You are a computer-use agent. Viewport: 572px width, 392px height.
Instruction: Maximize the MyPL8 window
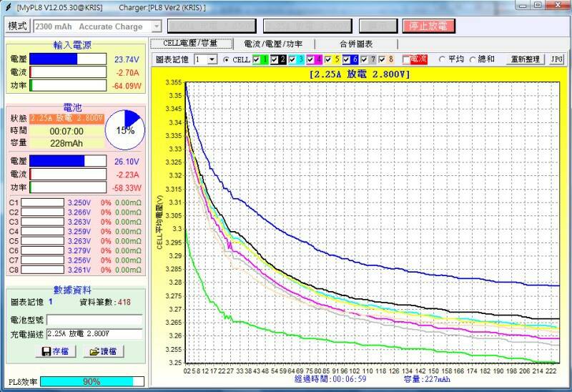(x=538, y=5)
